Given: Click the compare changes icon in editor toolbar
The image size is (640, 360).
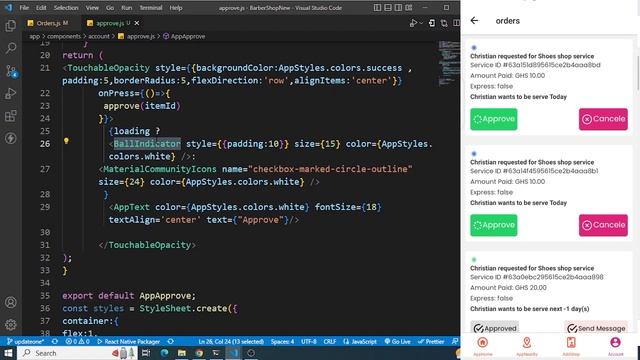Looking at the screenshot, I should pos(444,23).
